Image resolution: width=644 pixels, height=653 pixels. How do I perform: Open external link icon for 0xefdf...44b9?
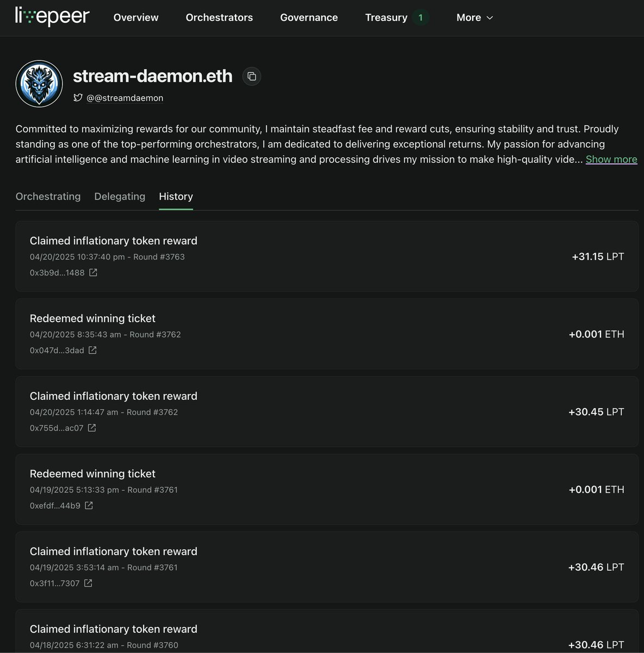(x=89, y=506)
